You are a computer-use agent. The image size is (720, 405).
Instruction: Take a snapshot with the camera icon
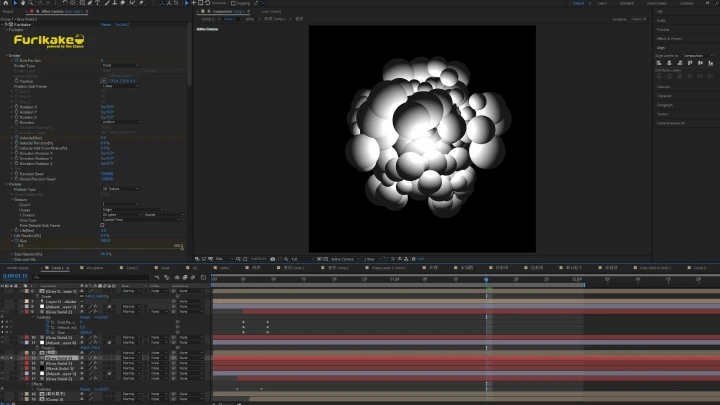coord(273,259)
